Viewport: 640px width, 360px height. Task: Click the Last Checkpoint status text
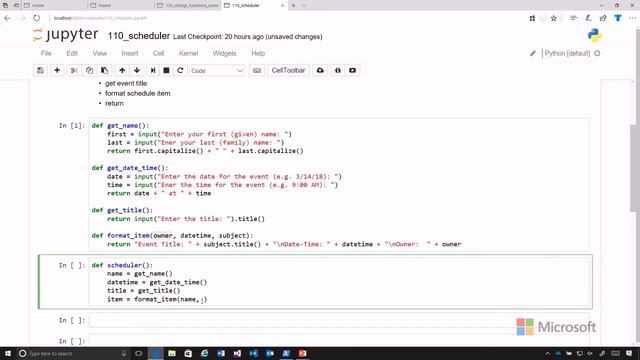tap(248, 37)
